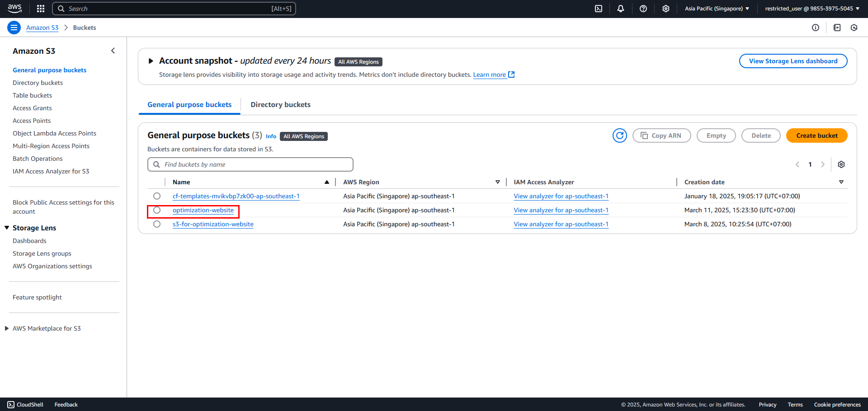This screenshot has width=868, height=411.
Task: Toggle the hamburger navigation menu
Action: 14,28
